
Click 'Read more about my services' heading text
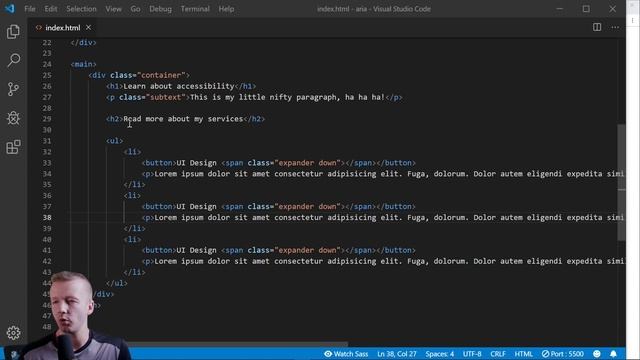(x=183, y=119)
